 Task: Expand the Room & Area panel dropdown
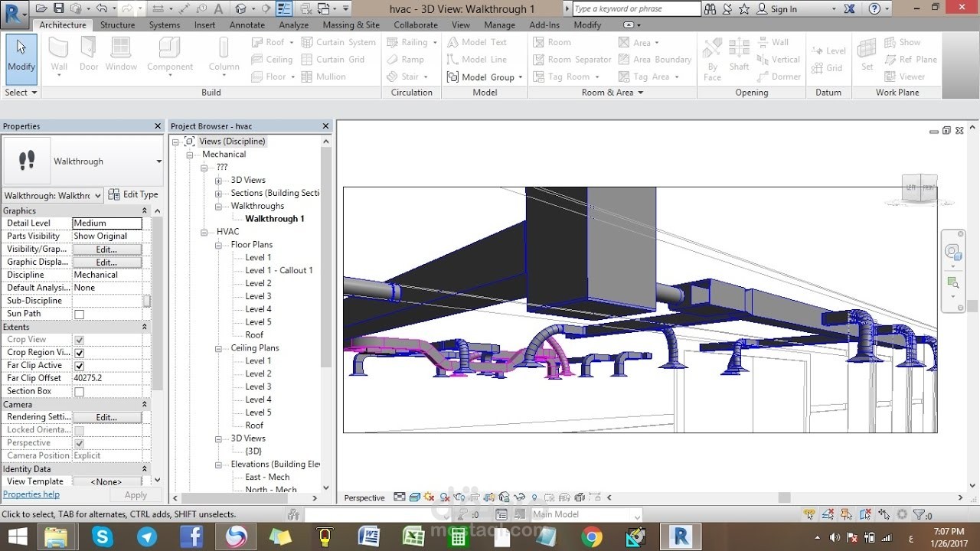click(x=612, y=93)
